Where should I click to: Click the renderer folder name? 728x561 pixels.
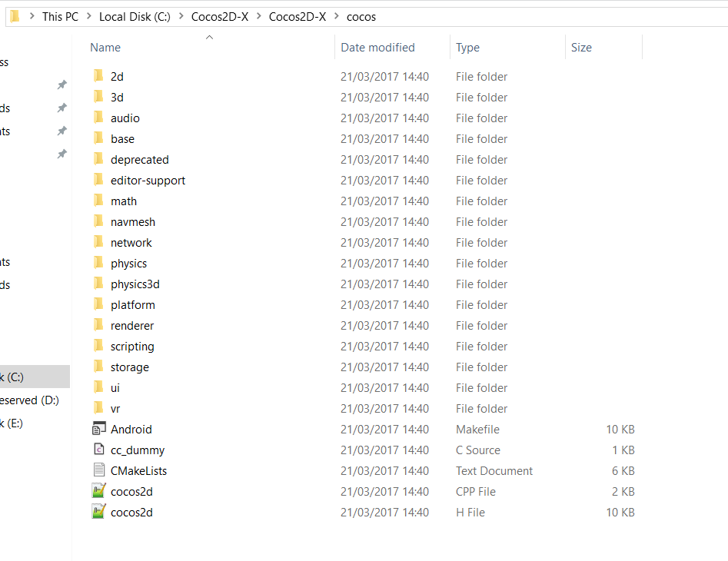[132, 326]
